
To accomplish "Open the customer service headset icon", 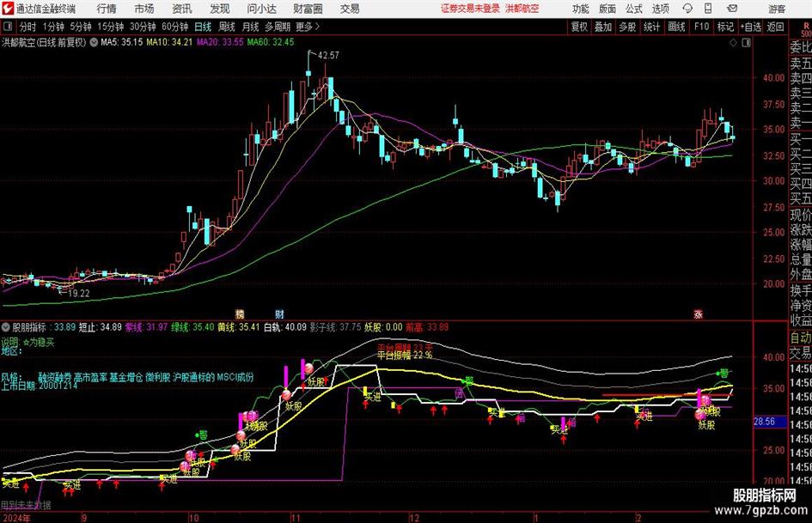I will (x=687, y=9).
